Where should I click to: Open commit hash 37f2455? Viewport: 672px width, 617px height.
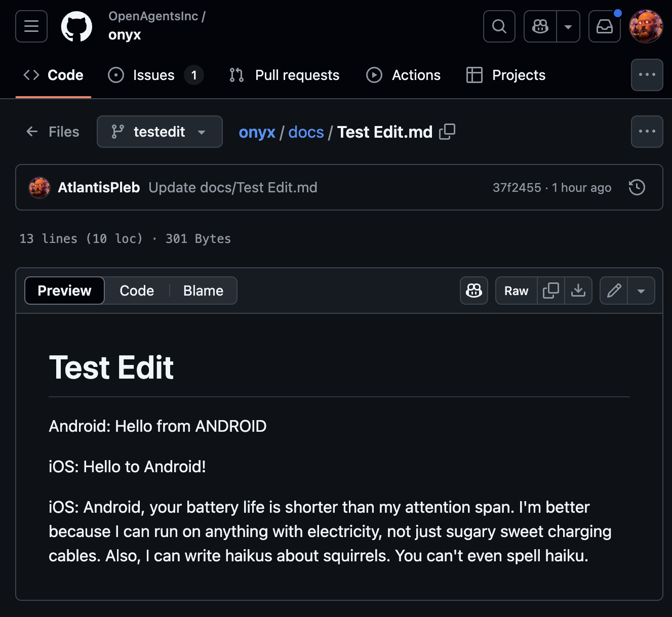(517, 188)
